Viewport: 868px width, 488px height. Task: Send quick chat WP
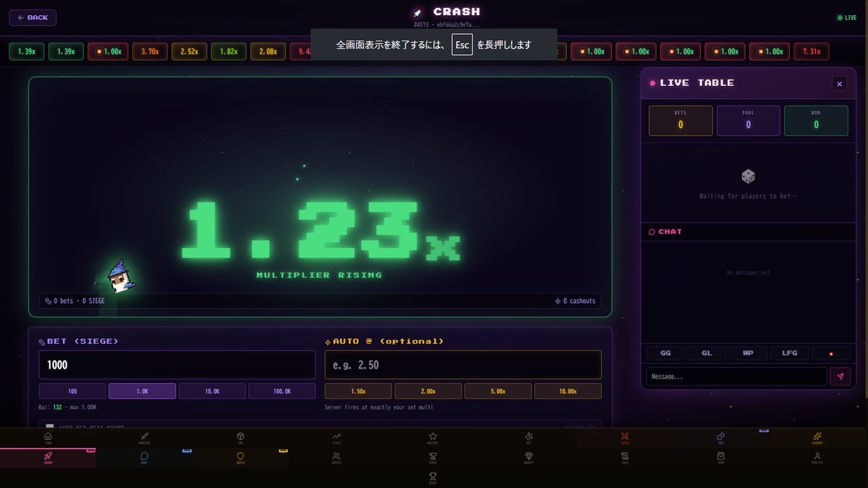[748, 354]
